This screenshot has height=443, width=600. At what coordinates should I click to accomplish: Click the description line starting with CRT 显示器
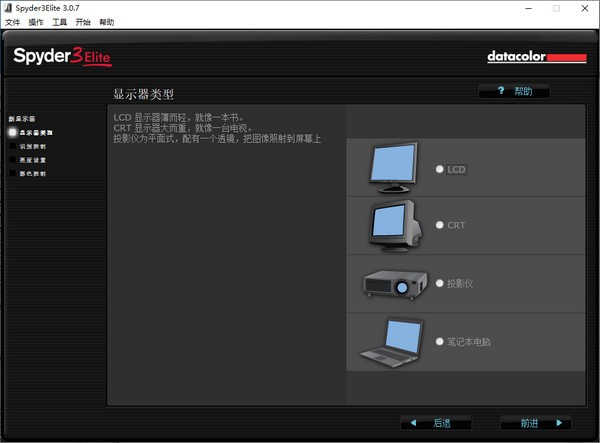pyautogui.click(x=183, y=128)
